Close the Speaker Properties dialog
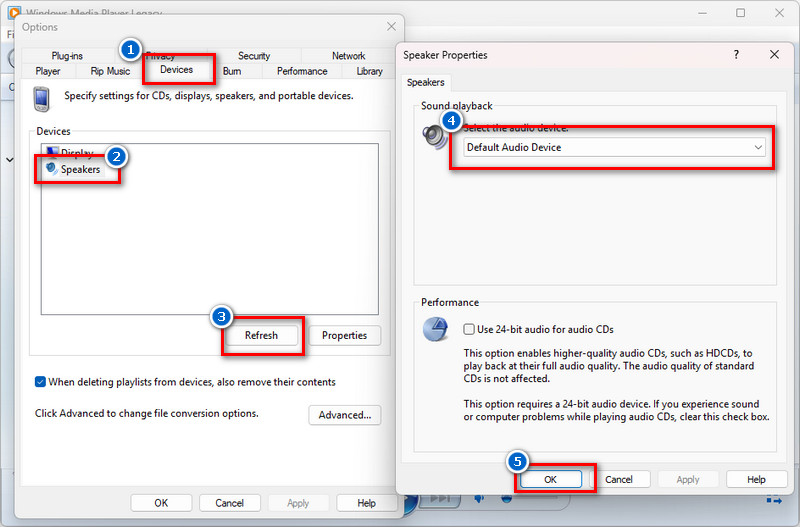 pos(774,55)
